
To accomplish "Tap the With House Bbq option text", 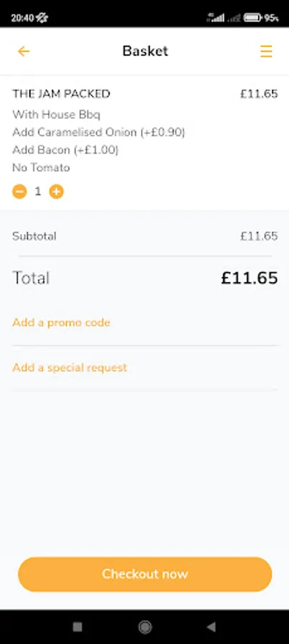I will tap(57, 114).
